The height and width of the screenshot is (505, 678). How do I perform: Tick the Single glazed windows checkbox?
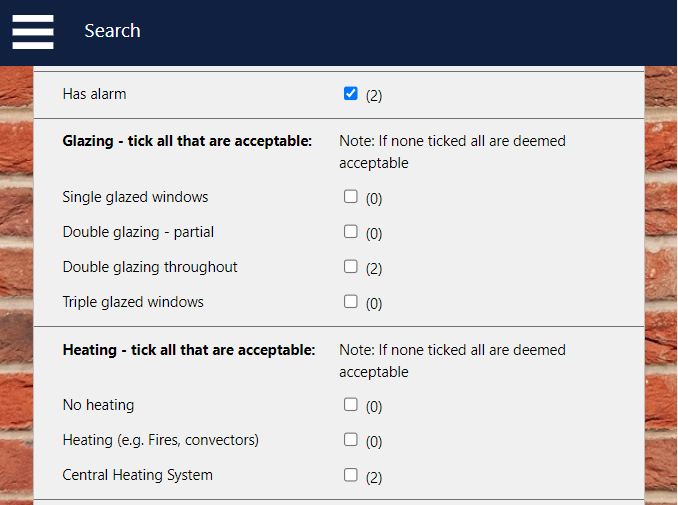click(x=350, y=197)
